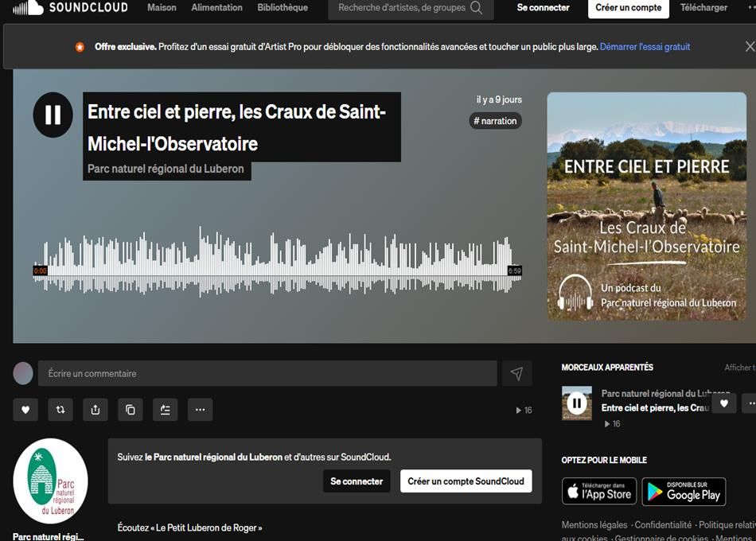
Task: Click the search magnifier icon in the top bar
Action: [476, 8]
